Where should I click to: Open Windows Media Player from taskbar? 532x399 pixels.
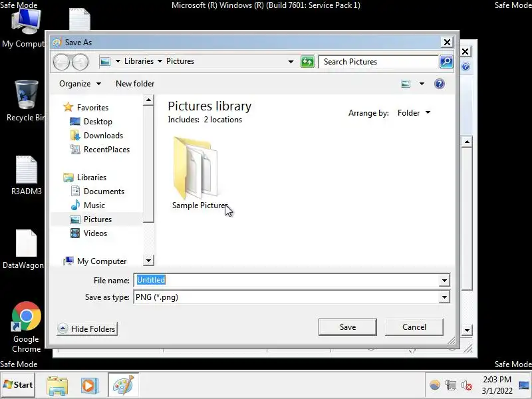(90, 386)
